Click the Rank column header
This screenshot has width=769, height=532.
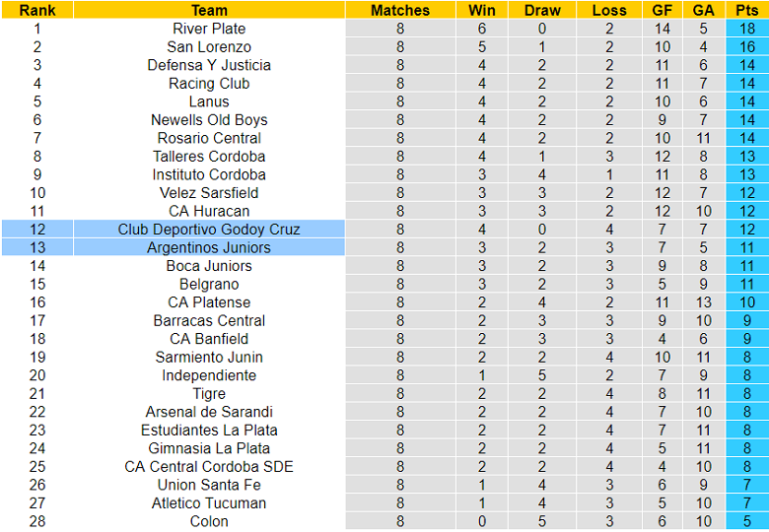click(x=37, y=10)
